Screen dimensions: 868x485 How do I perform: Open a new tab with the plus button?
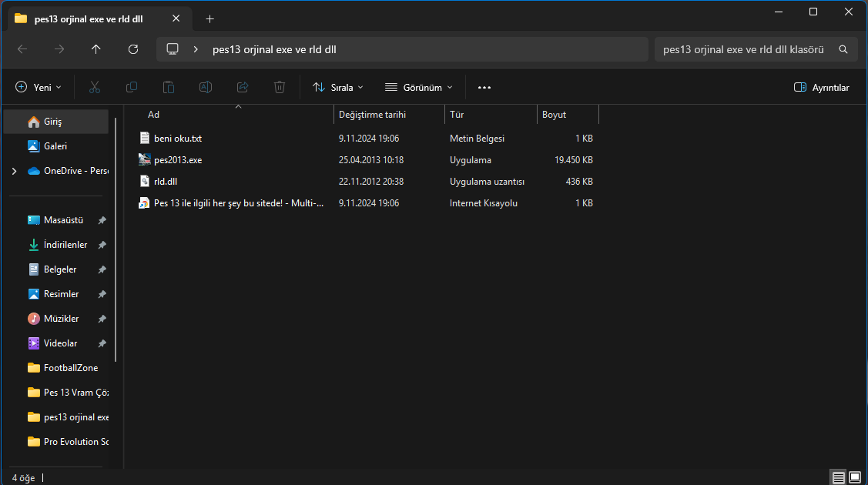point(209,18)
